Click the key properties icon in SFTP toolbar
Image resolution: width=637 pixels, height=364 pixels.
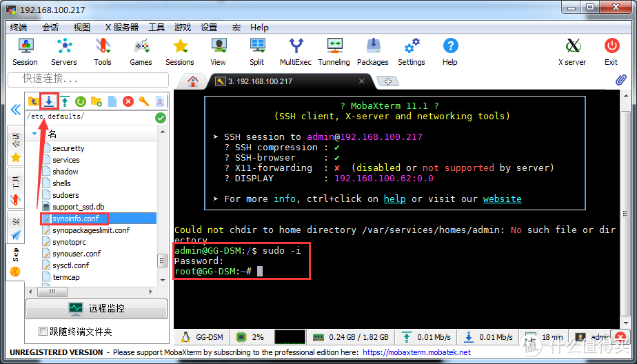[x=144, y=101]
